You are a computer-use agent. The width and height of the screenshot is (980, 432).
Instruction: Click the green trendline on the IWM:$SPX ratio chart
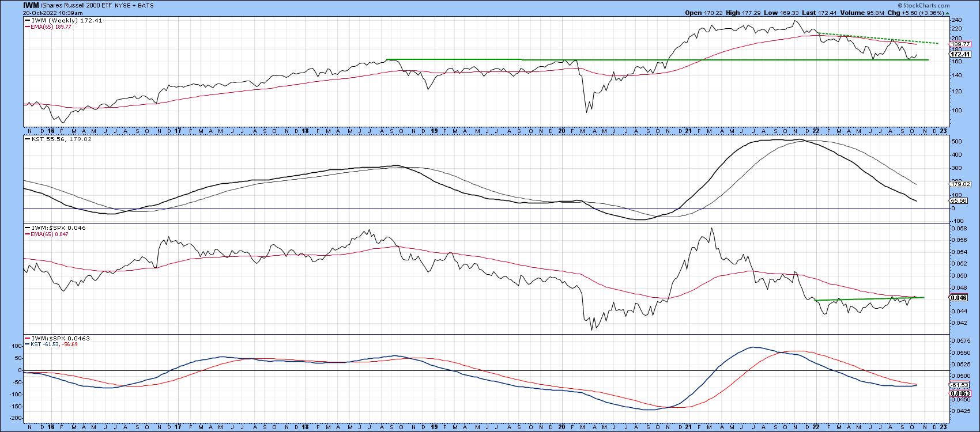pos(870,298)
